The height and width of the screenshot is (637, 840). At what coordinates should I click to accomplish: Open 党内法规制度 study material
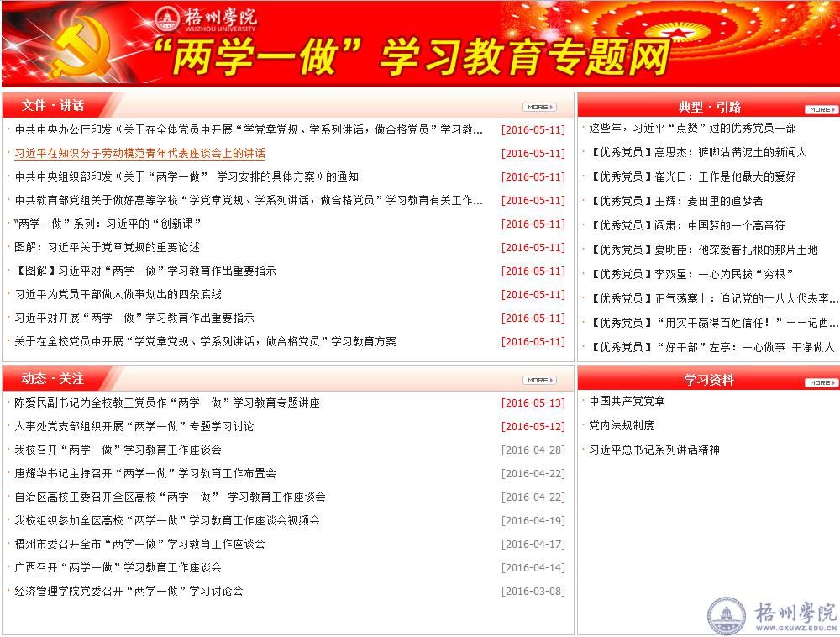[x=622, y=425]
